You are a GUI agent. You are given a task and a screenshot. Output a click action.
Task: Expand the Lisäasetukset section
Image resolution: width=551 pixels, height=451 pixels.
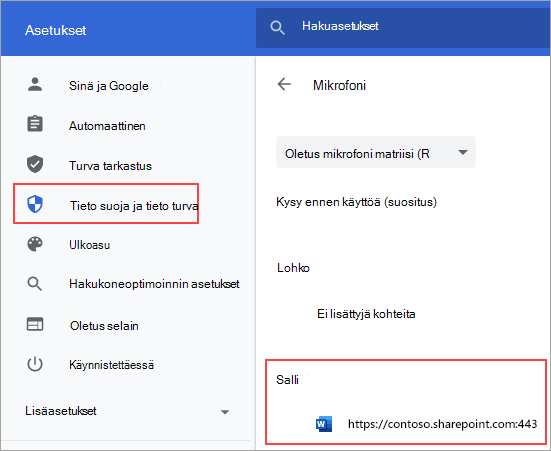pyautogui.click(x=127, y=411)
